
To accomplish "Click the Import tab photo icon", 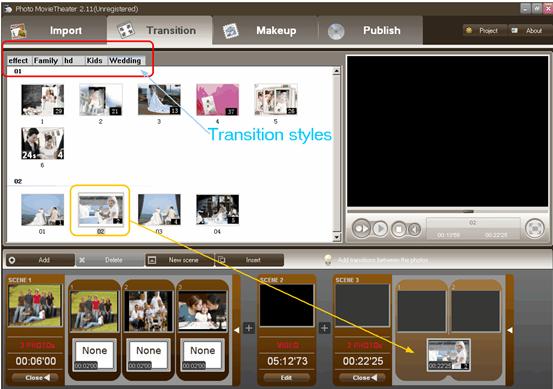I will [18, 31].
